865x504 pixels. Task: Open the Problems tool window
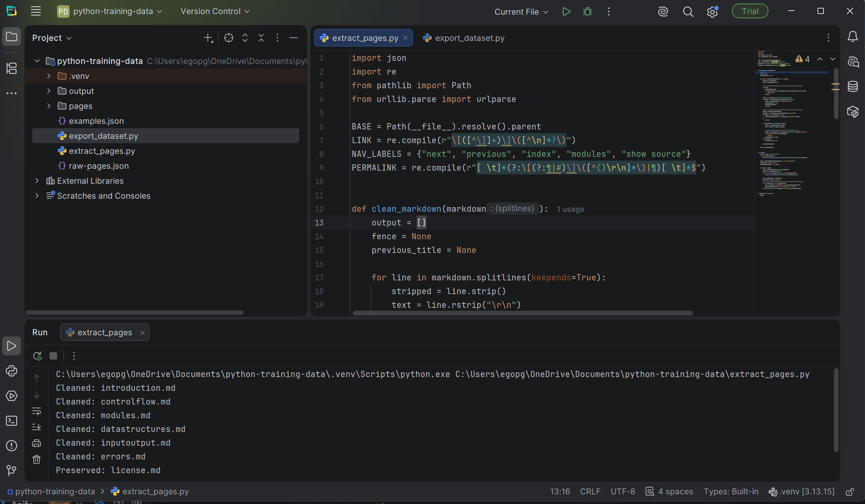tap(12, 445)
